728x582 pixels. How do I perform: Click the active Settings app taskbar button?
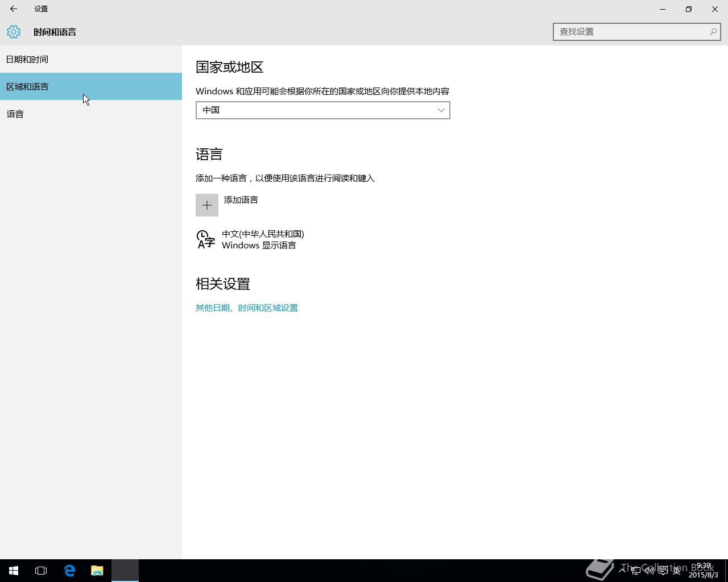(125, 571)
